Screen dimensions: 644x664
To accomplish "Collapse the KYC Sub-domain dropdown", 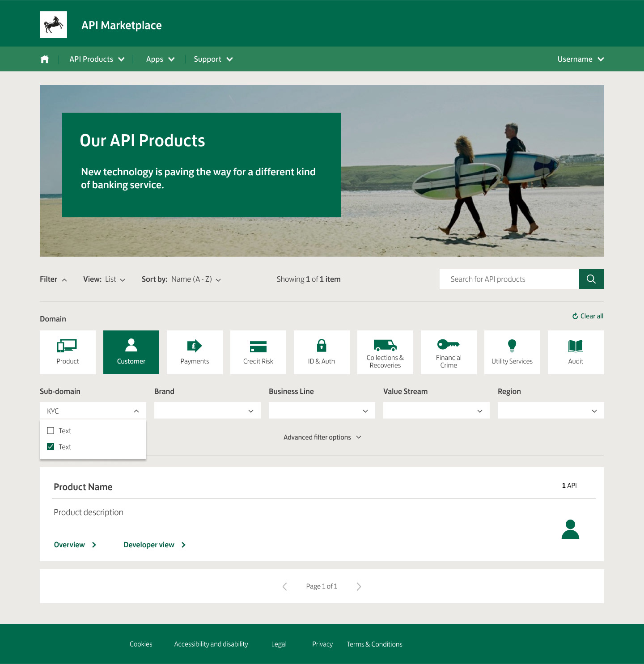I will tap(93, 410).
